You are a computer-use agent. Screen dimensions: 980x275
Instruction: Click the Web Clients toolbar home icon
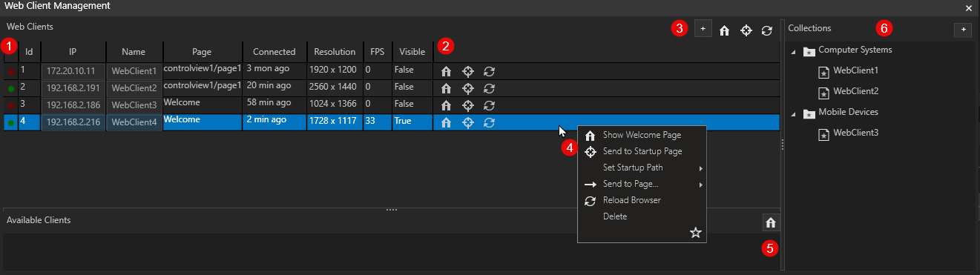click(725, 30)
